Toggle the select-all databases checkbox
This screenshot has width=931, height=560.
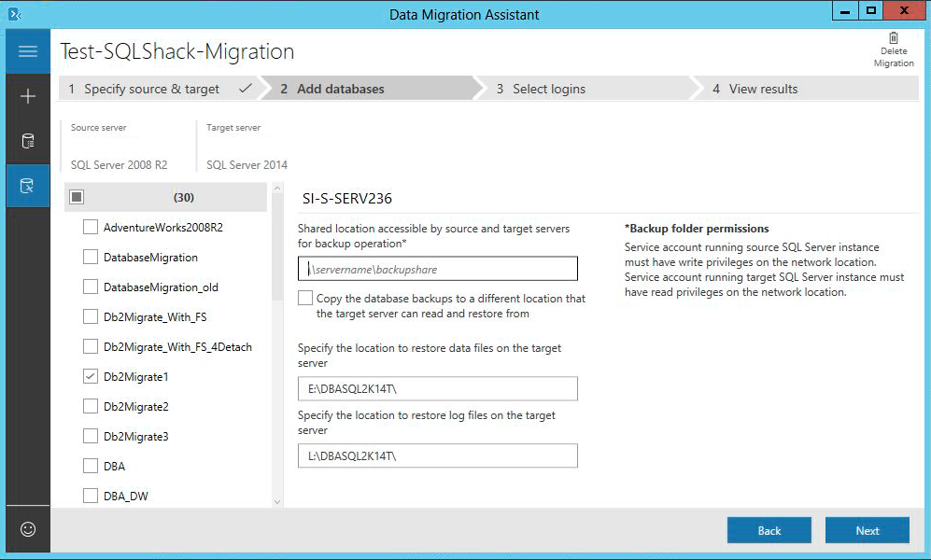pyautogui.click(x=78, y=198)
